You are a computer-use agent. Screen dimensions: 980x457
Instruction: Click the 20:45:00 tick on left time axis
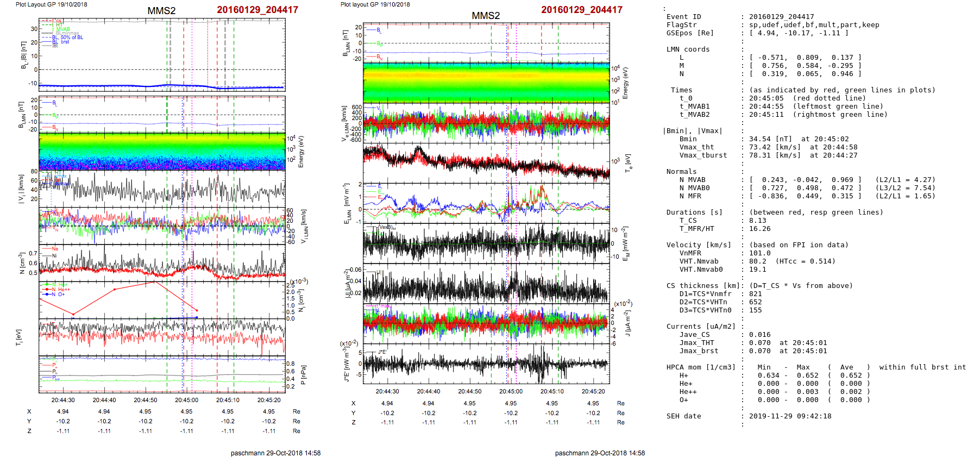[186, 400]
